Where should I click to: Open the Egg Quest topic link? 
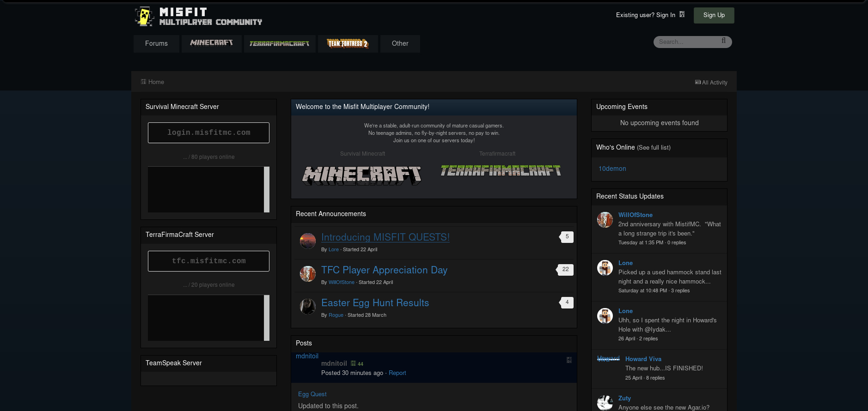[312, 394]
